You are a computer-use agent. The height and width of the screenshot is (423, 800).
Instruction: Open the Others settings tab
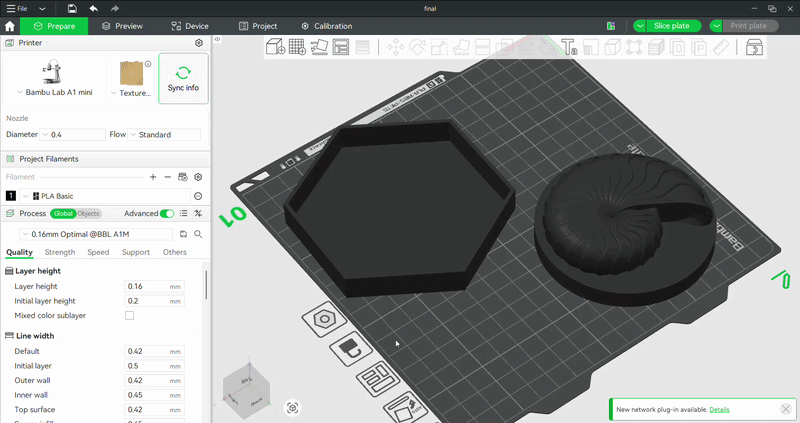174,252
